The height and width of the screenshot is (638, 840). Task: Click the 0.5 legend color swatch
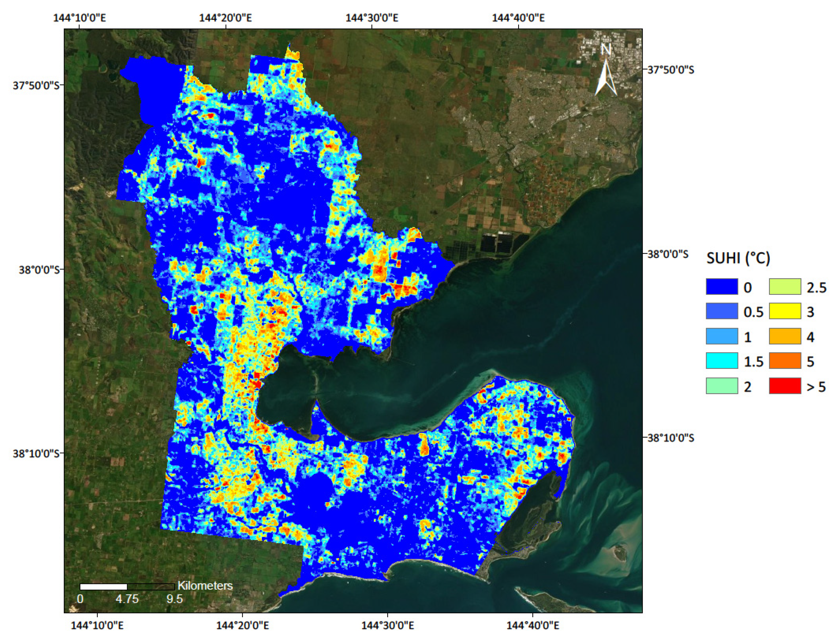[722, 311]
